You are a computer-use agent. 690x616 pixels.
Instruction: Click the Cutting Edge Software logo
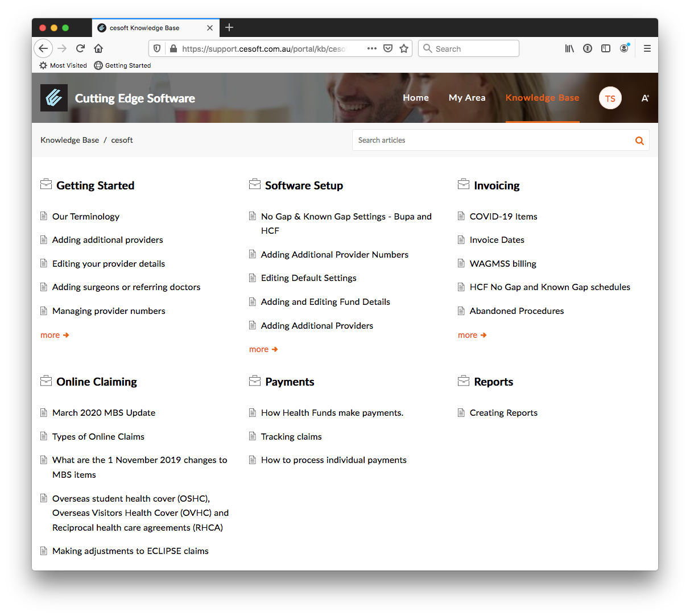click(54, 98)
